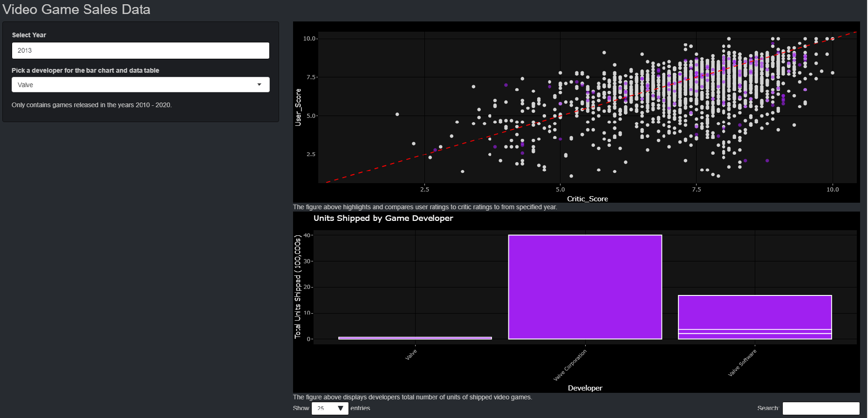Click the isolated leftmost scatter point
The image size is (868, 418).
[397, 114]
